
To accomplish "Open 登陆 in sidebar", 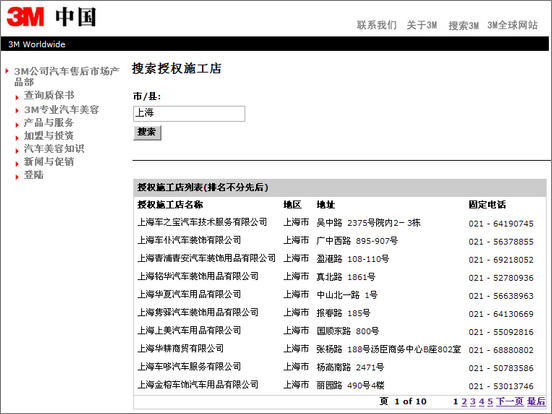I will [x=33, y=175].
